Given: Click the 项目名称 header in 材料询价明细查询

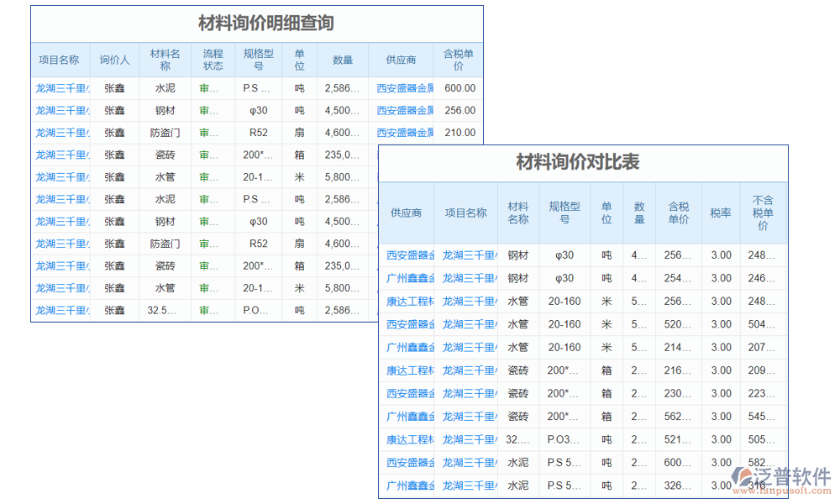Looking at the screenshot, I should [x=59, y=60].
